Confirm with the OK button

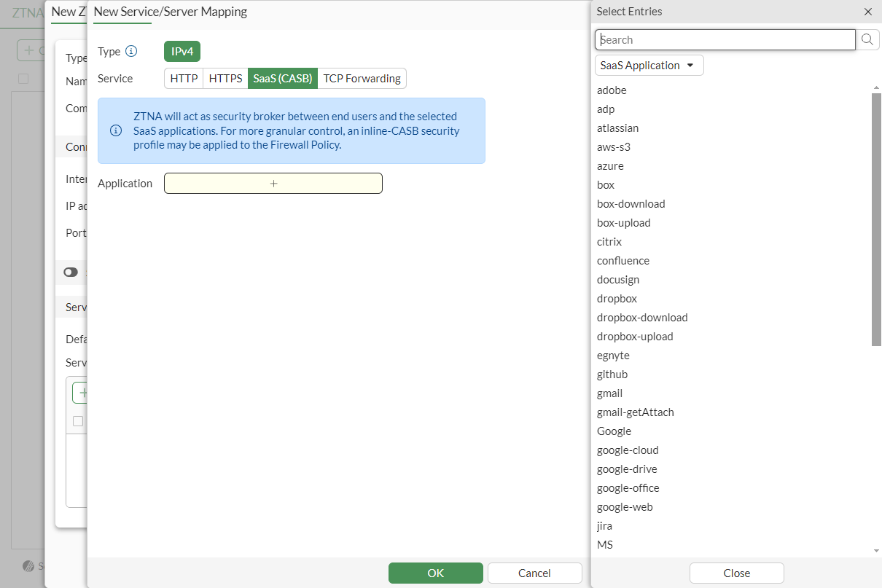pos(436,573)
